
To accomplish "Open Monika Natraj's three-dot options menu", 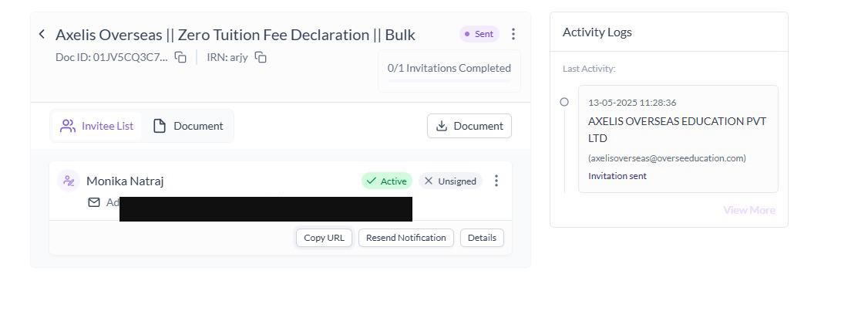I will [496, 181].
